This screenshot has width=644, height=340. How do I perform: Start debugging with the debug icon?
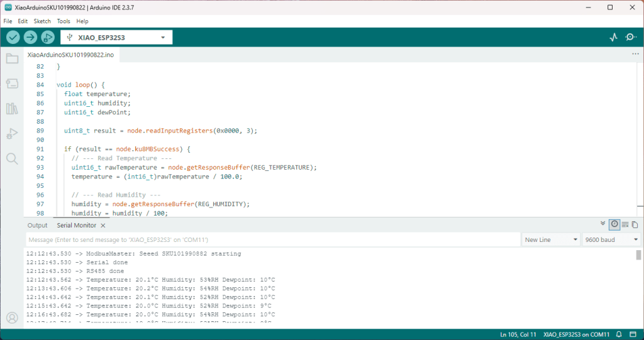tap(47, 38)
